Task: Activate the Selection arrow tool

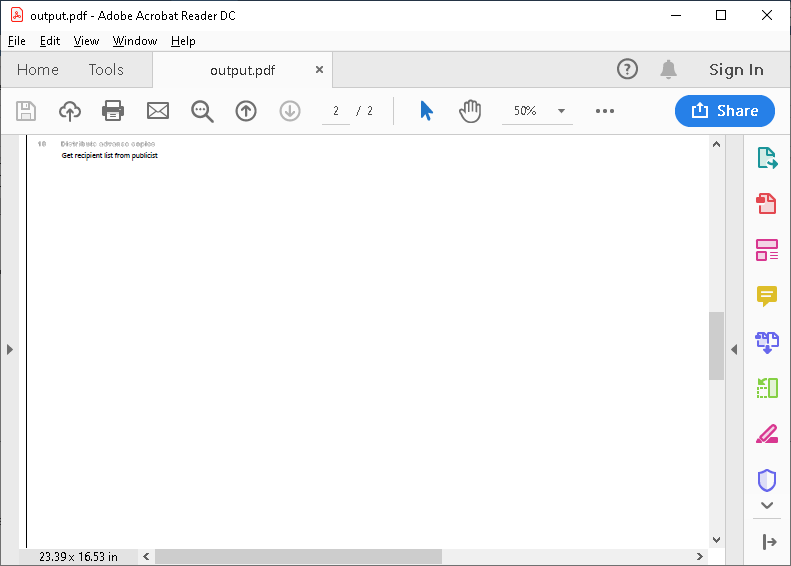Action: pos(426,111)
